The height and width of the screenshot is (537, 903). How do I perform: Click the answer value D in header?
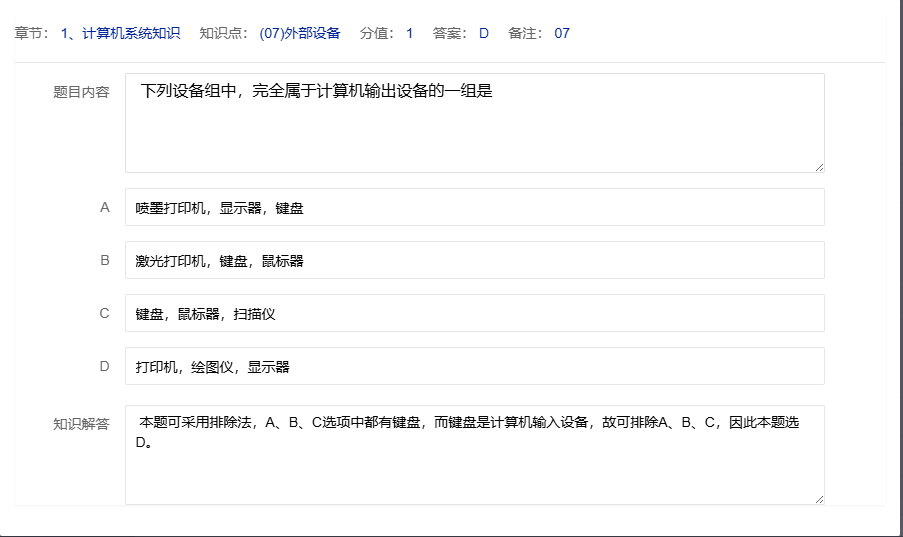coord(484,33)
